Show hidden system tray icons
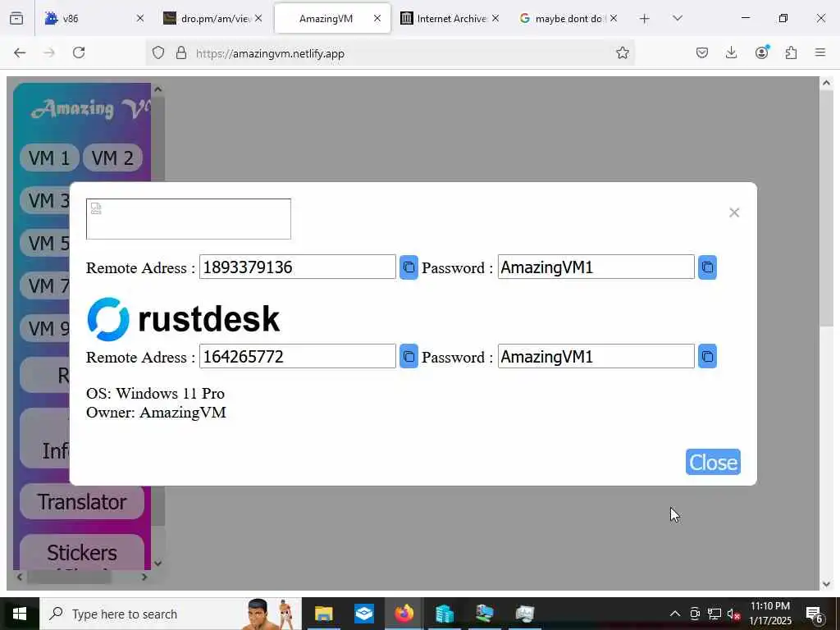Viewport: 840px width, 630px height. point(675,614)
